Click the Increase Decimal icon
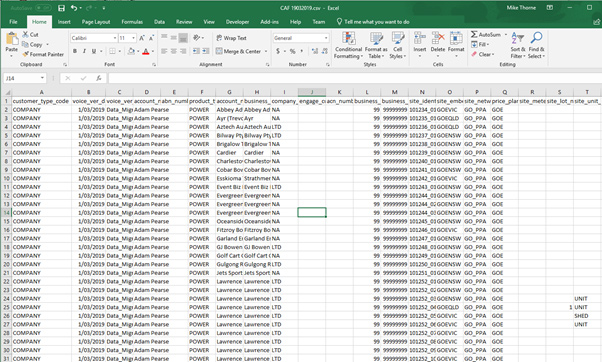The height and width of the screenshot is (362, 602). 315,51
